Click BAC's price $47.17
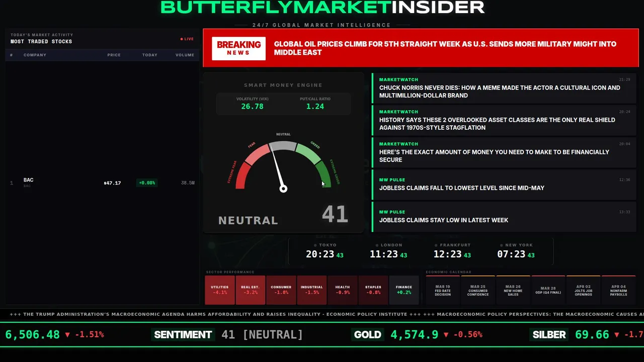 tap(112, 183)
